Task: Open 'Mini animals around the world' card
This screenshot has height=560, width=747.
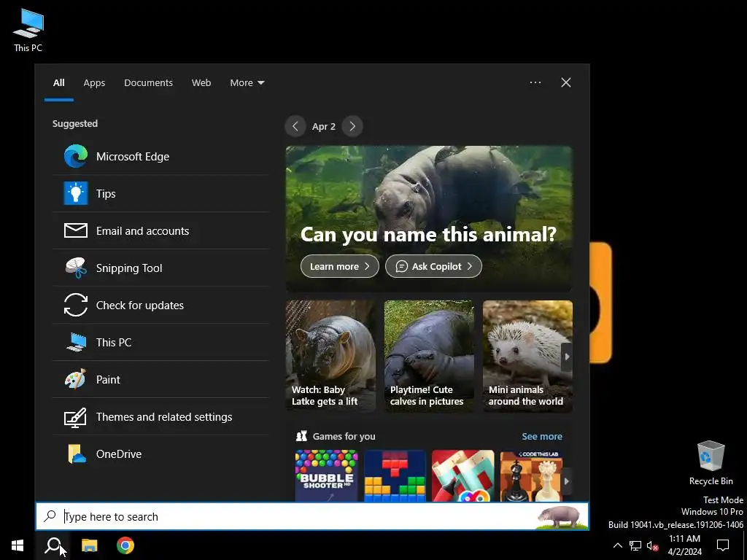Action: click(527, 356)
